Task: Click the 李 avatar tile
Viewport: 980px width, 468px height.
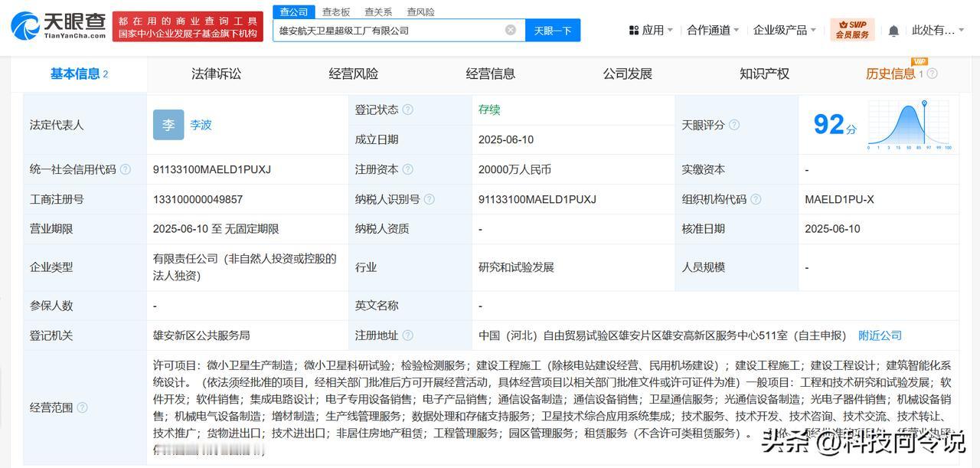Action: click(x=168, y=125)
